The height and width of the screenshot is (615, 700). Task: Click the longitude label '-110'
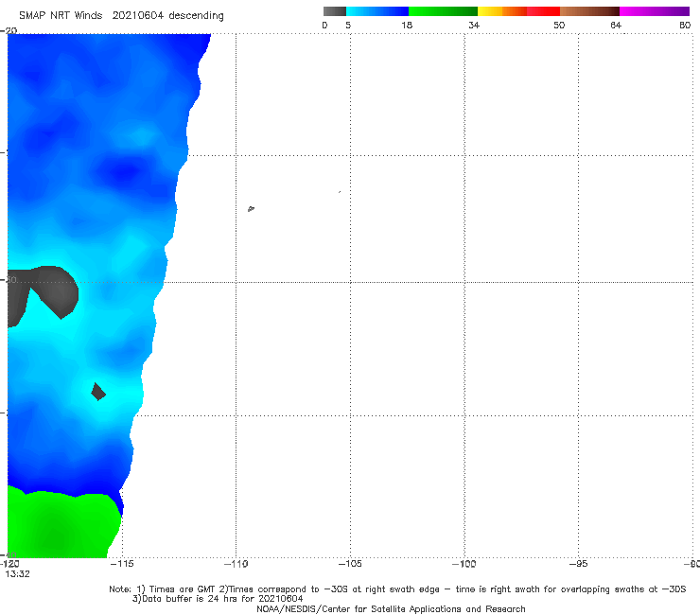236,564
